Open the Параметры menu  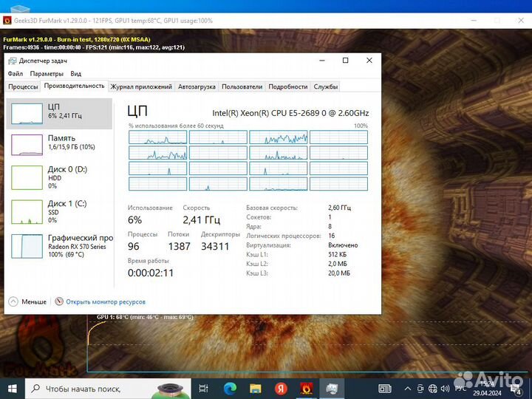pyautogui.click(x=47, y=74)
